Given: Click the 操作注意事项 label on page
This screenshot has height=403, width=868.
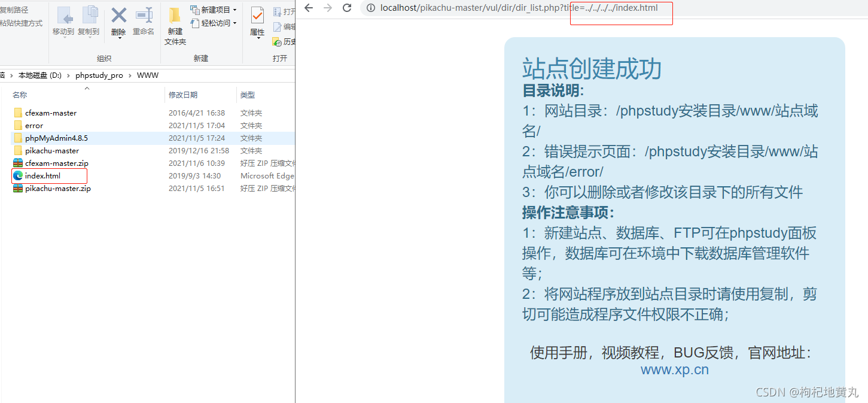Looking at the screenshot, I should click(568, 213).
